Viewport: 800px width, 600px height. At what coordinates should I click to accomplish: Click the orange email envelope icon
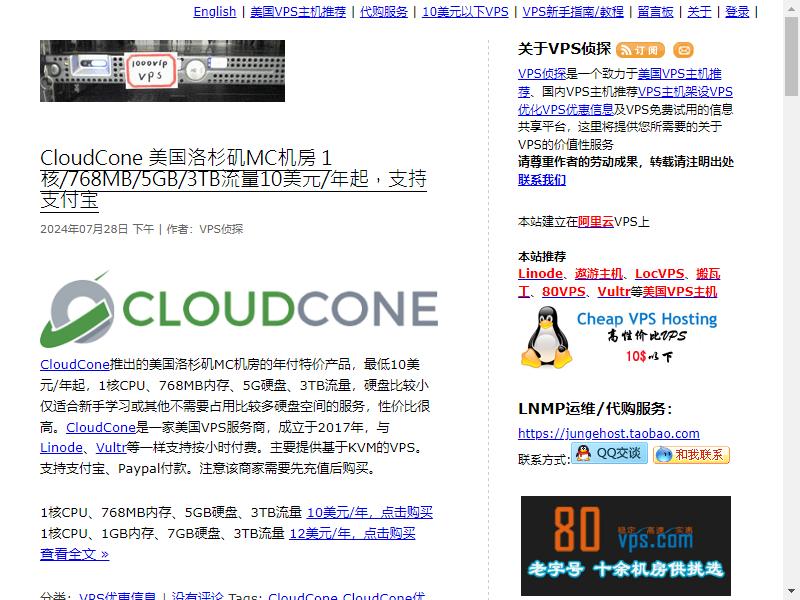[x=684, y=50]
